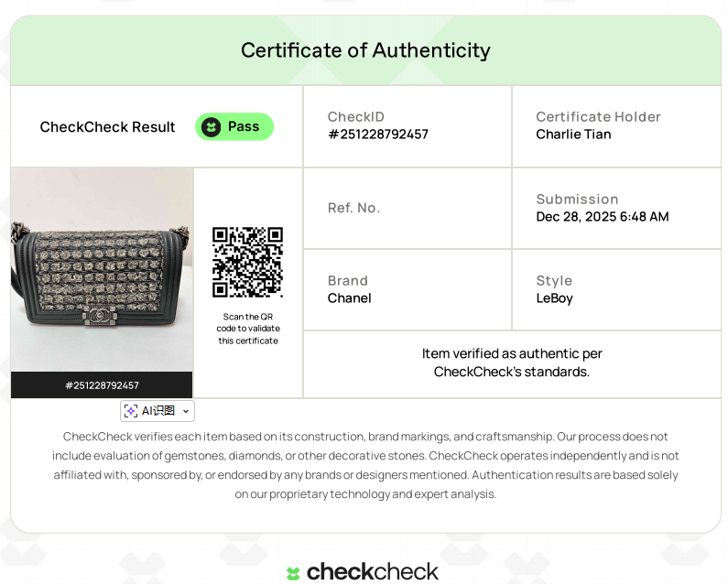Click 'Item verified as authentic' statement
Screen dimensions: 728x584
click(x=512, y=362)
